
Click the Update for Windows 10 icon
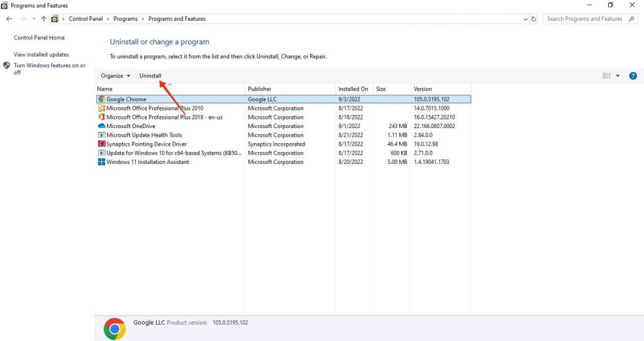coord(101,153)
